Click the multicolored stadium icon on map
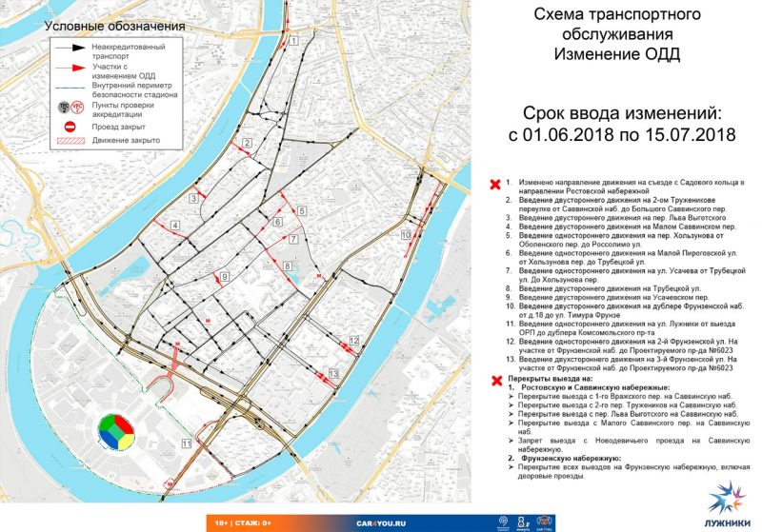The height and width of the screenshot is (532, 762). (115, 431)
